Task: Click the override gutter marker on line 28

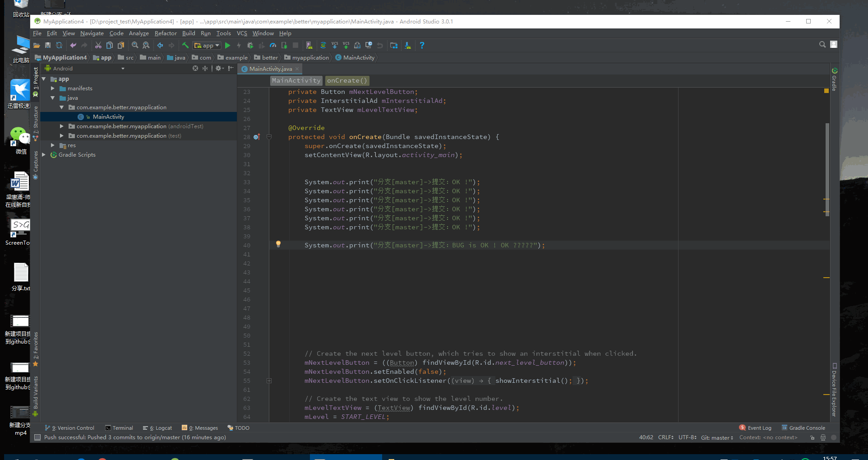Action: click(x=256, y=137)
